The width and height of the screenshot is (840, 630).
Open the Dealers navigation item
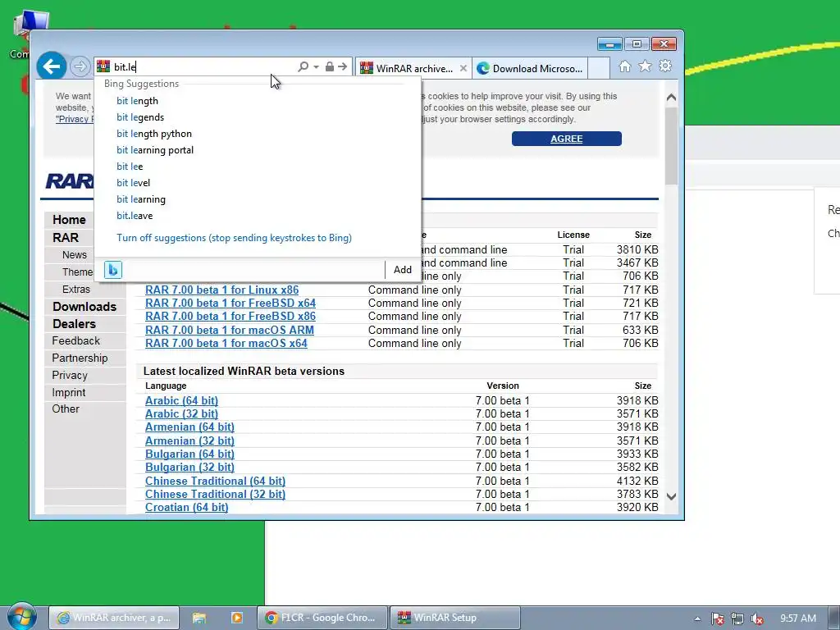(x=74, y=323)
